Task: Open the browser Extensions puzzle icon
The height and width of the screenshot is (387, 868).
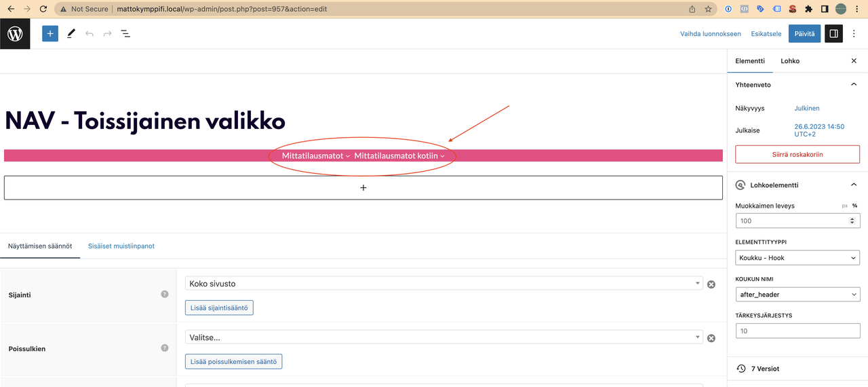Action: (808, 9)
